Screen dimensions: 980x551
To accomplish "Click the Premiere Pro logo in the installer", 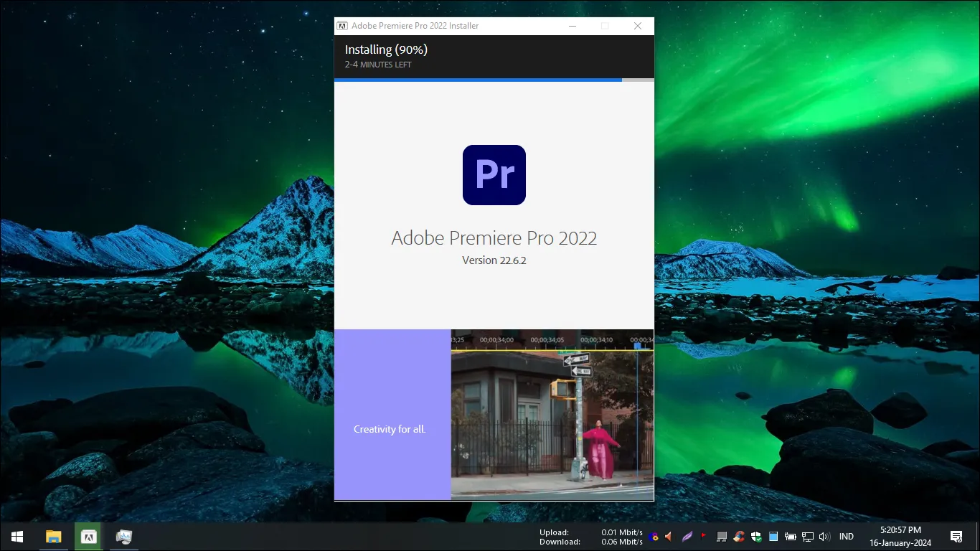I will (494, 174).
